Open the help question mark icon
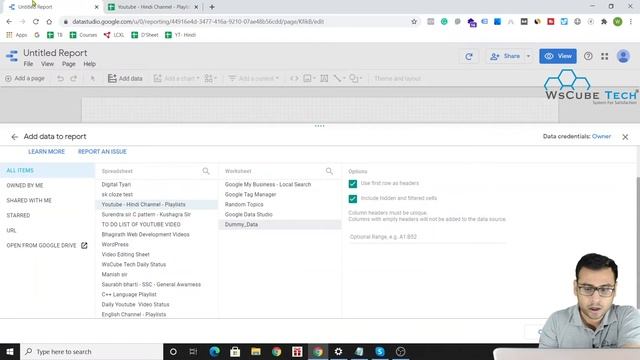The height and width of the screenshot is (360, 640). [588, 56]
